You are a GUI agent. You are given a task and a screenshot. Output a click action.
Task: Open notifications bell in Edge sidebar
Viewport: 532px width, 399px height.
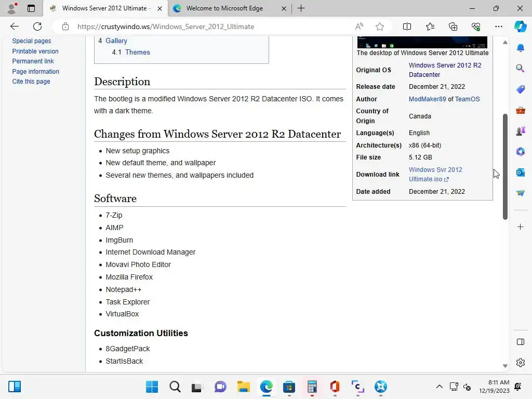(521, 48)
